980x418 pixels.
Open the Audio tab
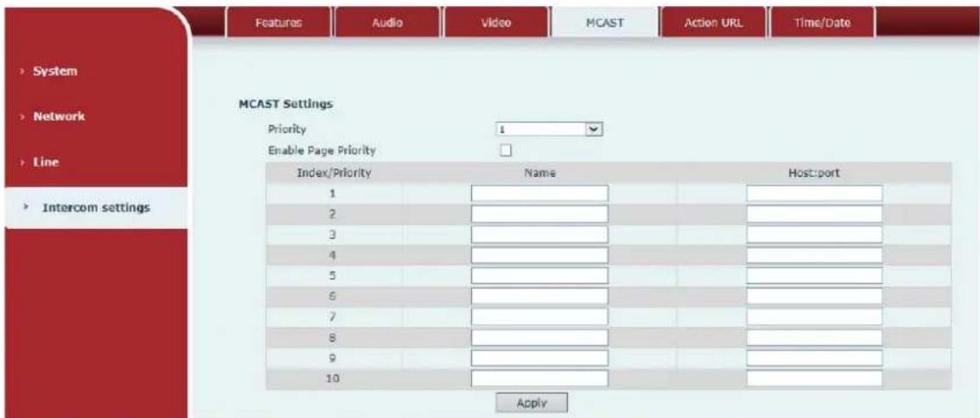coord(386,22)
